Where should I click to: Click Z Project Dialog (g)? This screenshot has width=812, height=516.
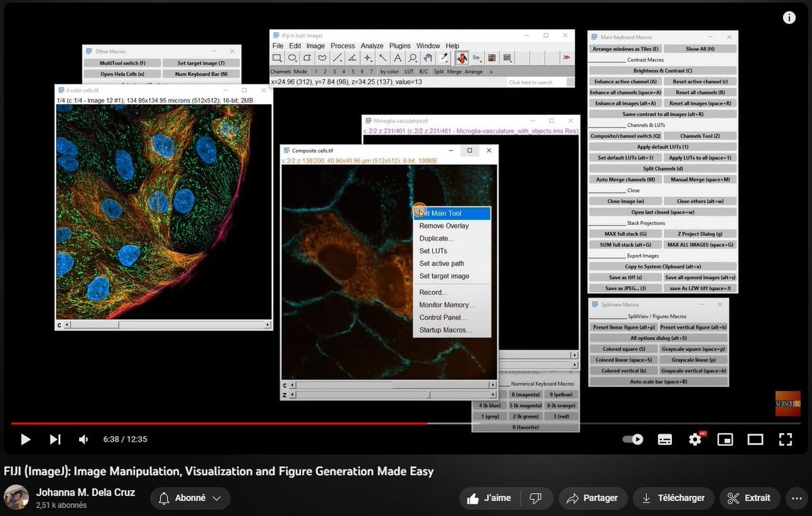pyautogui.click(x=700, y=233)
